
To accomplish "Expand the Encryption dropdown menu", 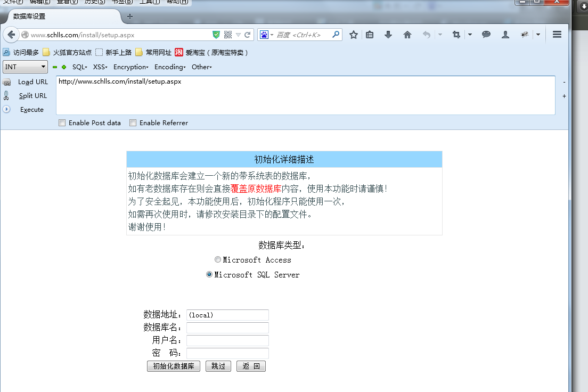I will (131, 67).
